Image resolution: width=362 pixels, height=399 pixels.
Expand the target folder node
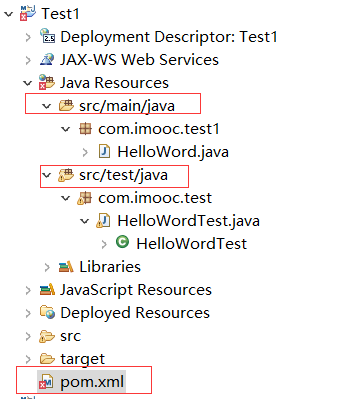point(28,359)
